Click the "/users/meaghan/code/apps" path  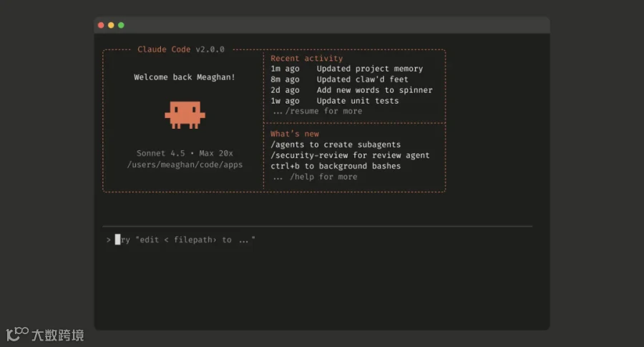(x=185, y=165)
